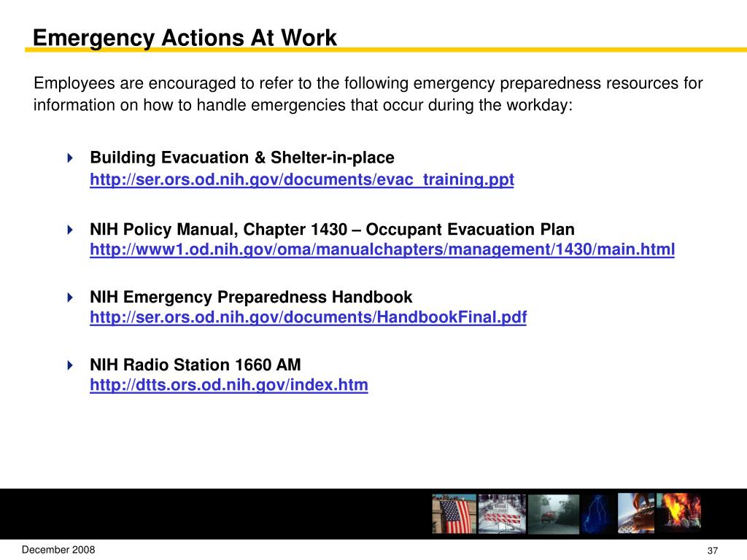747x560 pixels.
Task: Click the foggy road vehicle thumbnail
Action: tap(554, 514)
